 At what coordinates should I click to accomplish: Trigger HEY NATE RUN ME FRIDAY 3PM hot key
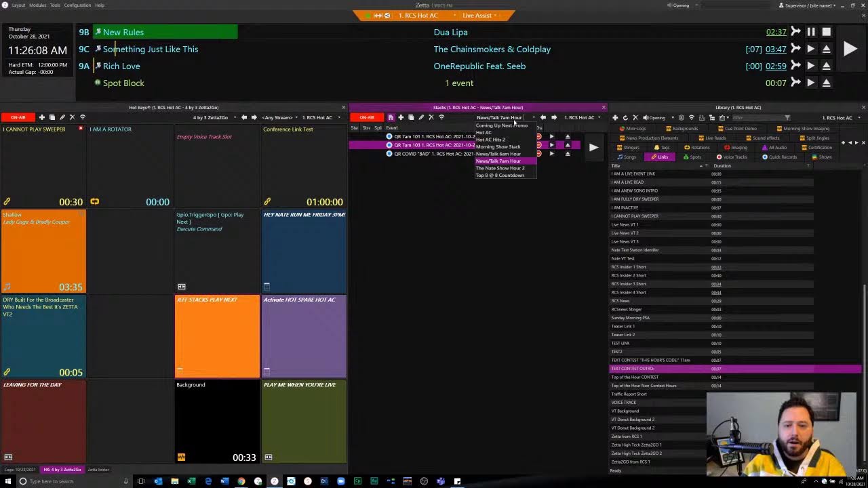click(x=304, y=251)
